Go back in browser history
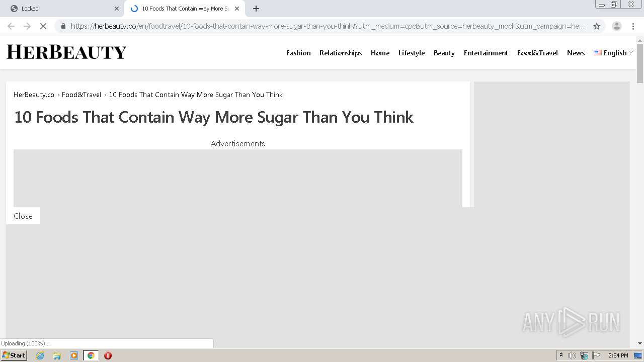 tap(11, 26)
